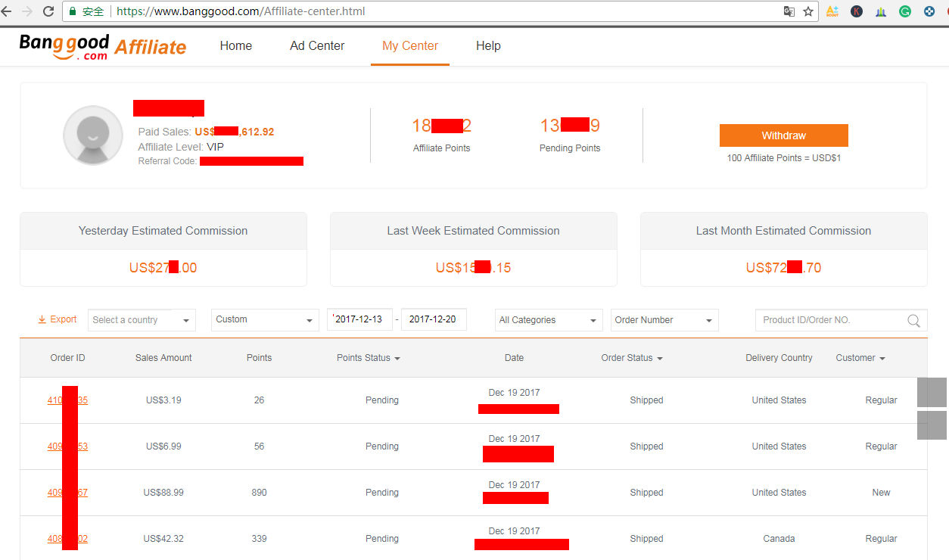Click the Canada delivery country cell
Screen dimensions: 949x560
click(779, 539)
